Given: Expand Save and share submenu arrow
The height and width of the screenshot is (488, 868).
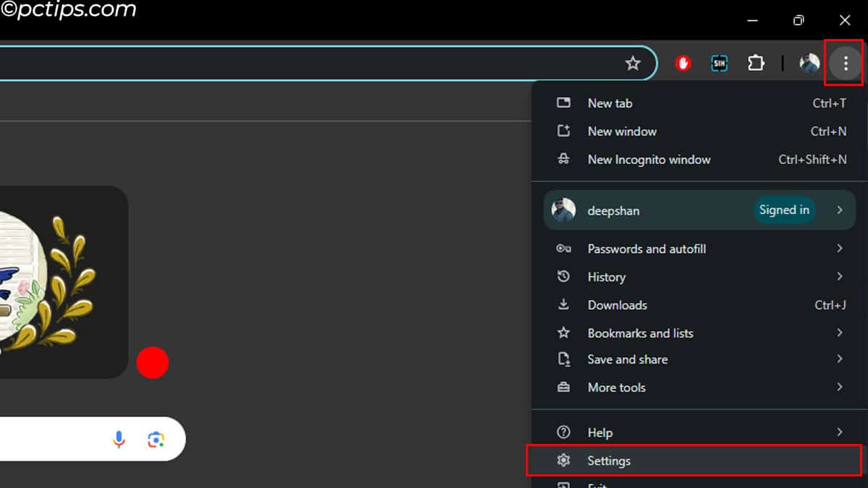Looking at the screenshot, I should pyautogui.click(x=840, y=359).
